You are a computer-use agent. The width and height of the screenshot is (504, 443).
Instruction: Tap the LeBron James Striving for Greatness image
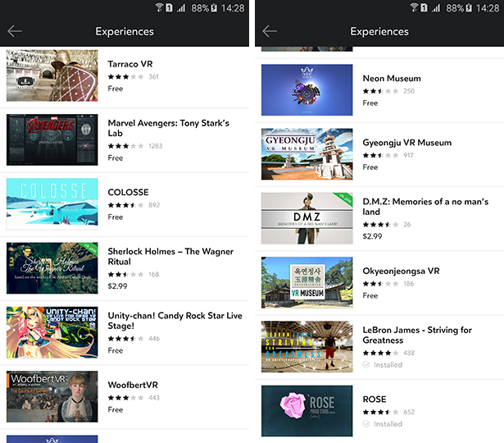point(307,347)
